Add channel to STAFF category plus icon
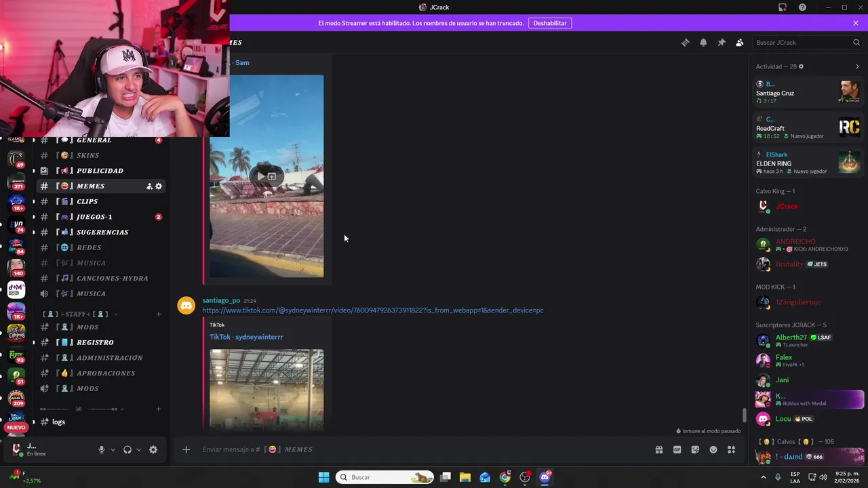Screen dimensions: 868x488 point(159,314)
